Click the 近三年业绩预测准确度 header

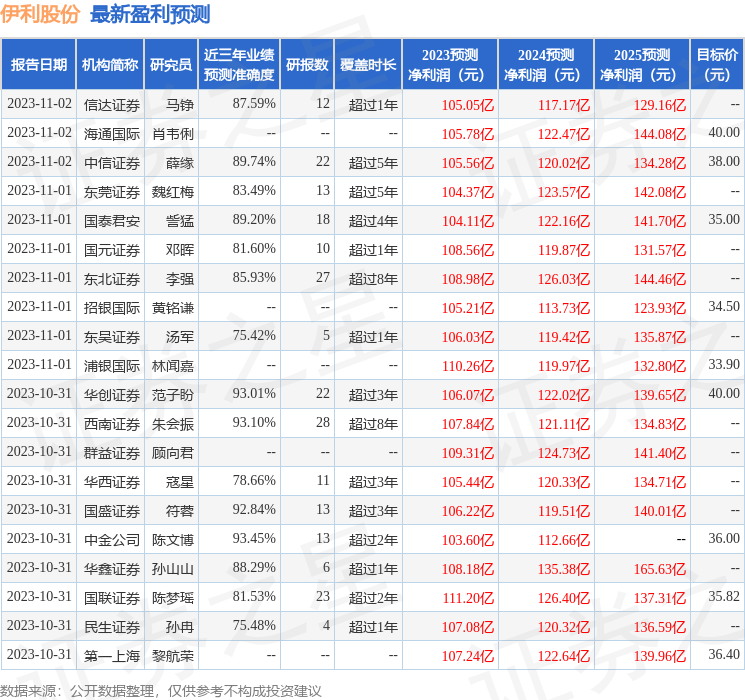pos(239,64)
